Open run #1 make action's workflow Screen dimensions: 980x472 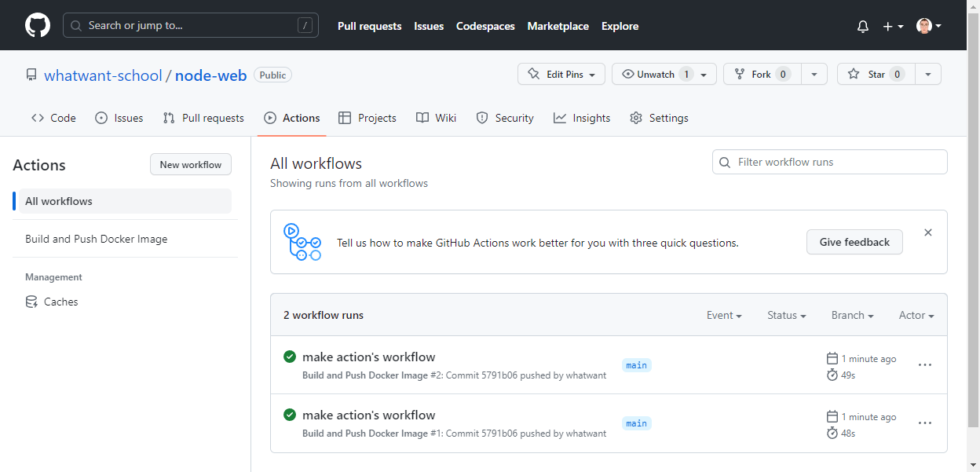pyautogui.click(x=368, y=415)
